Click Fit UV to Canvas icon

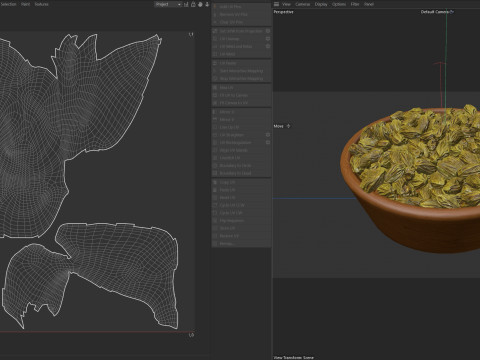point(215,95)
